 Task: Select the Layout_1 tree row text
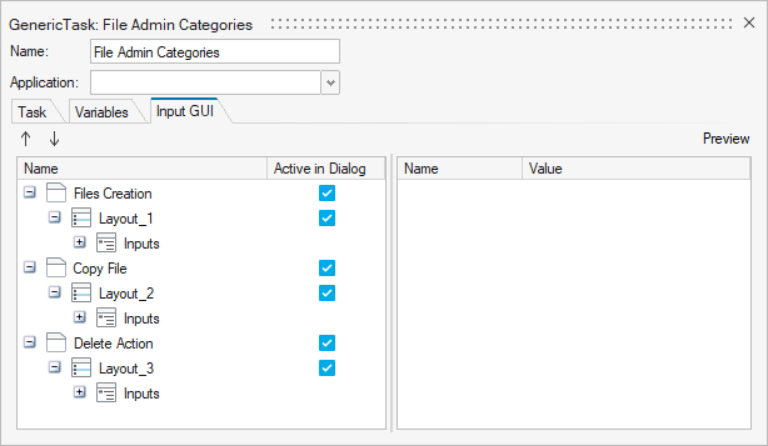pyautogui.click(x=126, y=218)
